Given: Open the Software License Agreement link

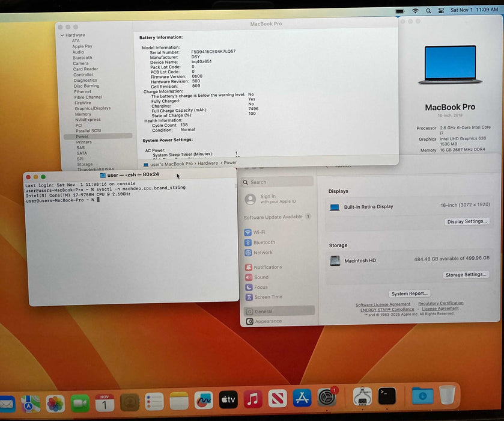Looking at the screenshot, I should [x=383, y=304].
